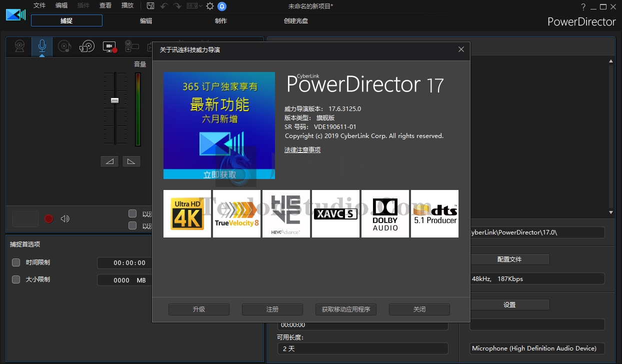The width and height of the screenshot is (622, 364).
Task: Click the 可用长度 2 天 field
Action: (x=363, y=348)
